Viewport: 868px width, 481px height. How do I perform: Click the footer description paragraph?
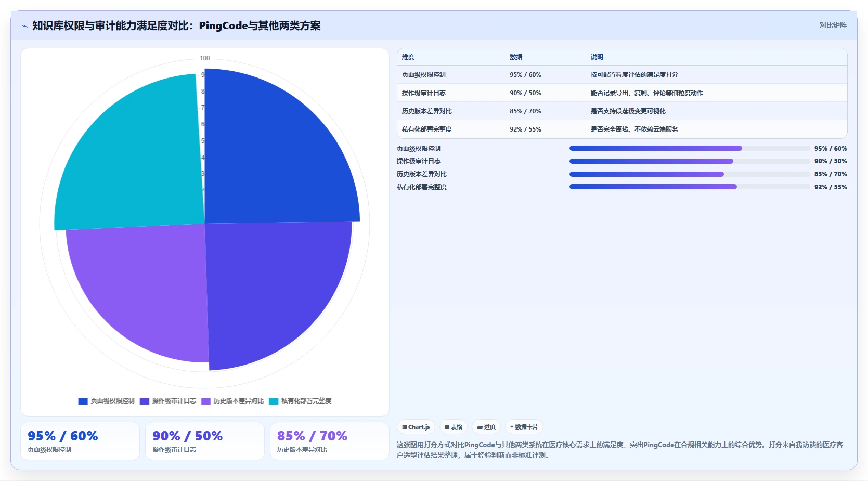(620, 450)
